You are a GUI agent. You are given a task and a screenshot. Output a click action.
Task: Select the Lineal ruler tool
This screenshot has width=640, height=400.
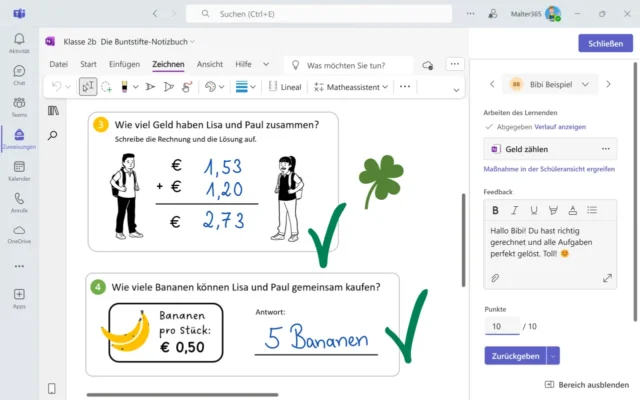[285, 87]
